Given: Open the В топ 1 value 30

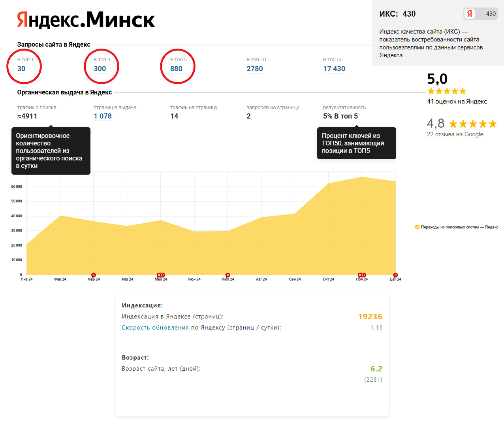Looking at the screenshot, I should click(21, 69).
